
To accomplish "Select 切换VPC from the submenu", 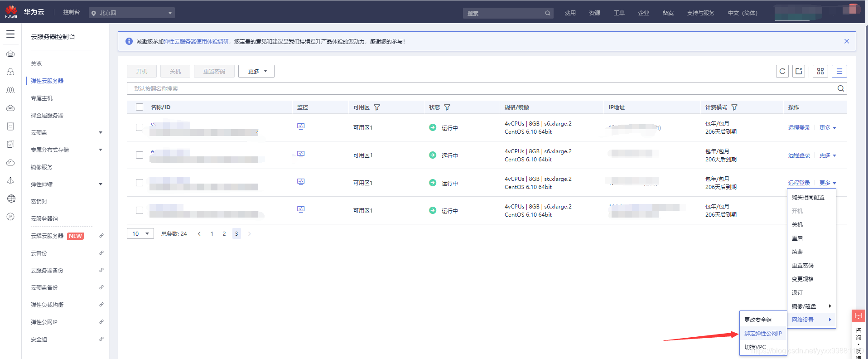I will [x=763, y=347].
